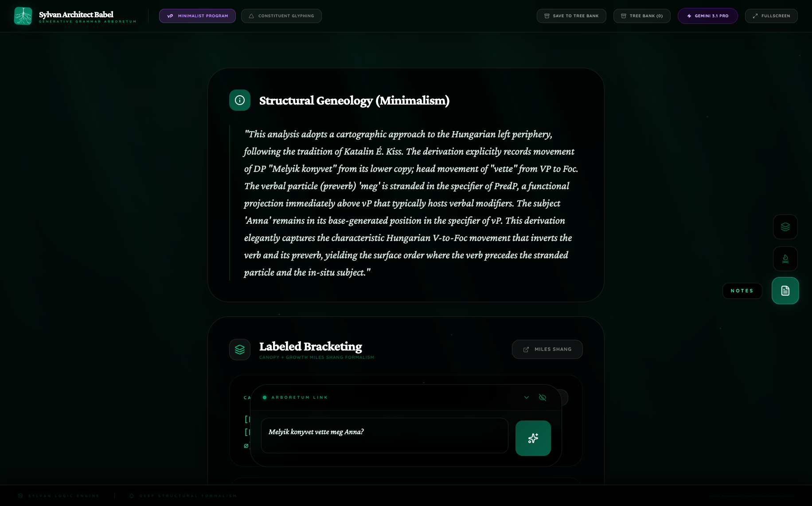Click the NOTES pill label
812x506 pixels.
(742, 291)
